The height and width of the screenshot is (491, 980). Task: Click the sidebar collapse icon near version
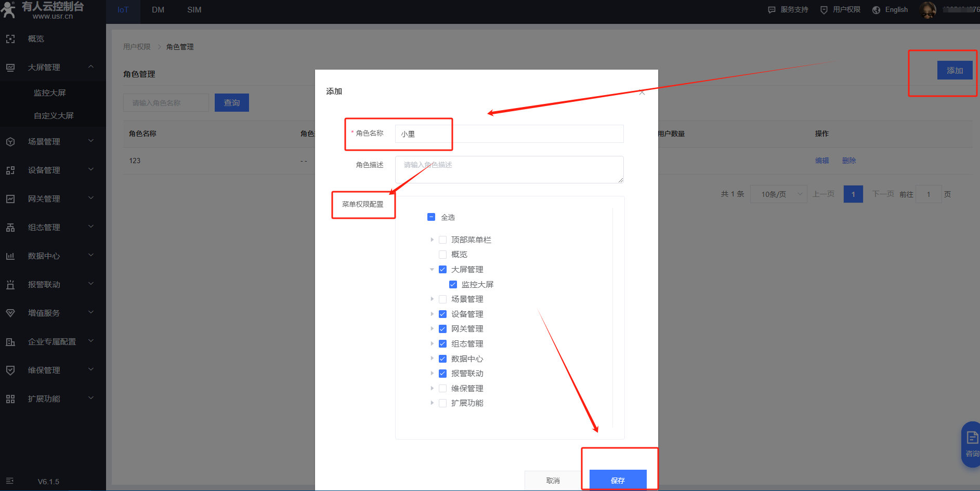pos(10,481)
